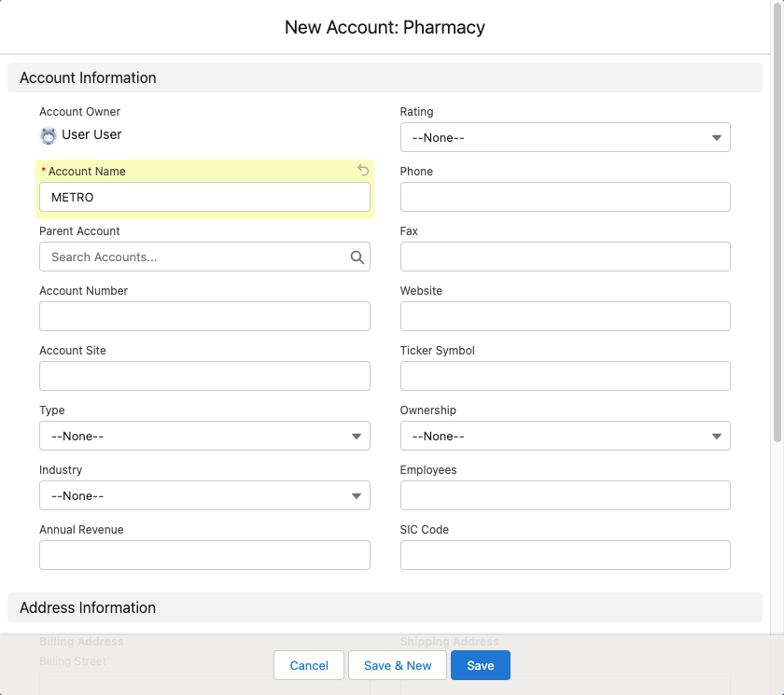Click the Search Accounts field under Parent Account

[187, 257]
